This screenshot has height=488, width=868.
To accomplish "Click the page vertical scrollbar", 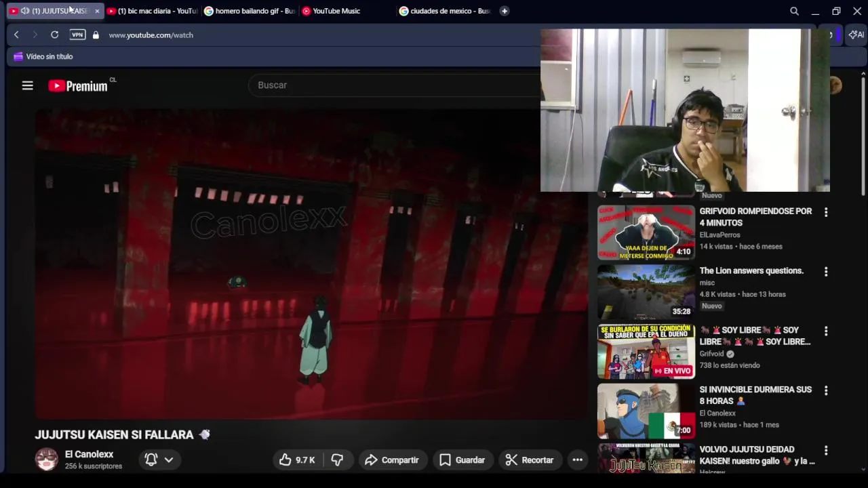I will point(863,136).
